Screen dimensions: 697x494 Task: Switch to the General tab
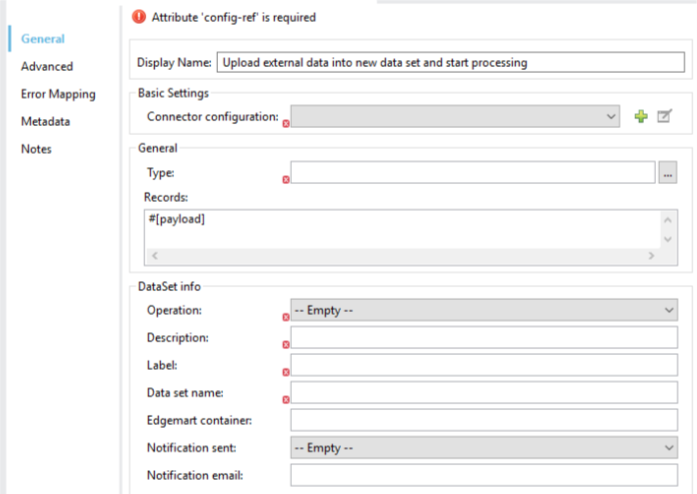pyautogui.click(x=43, y=39)
